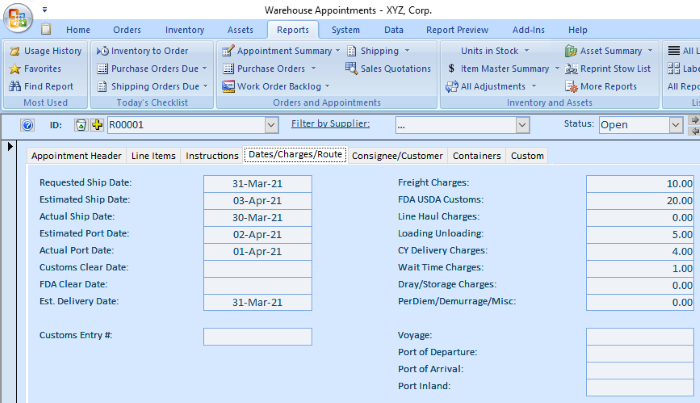Open the Custom tab
Screen dimensions: 700x403
(x=527, y=156)
